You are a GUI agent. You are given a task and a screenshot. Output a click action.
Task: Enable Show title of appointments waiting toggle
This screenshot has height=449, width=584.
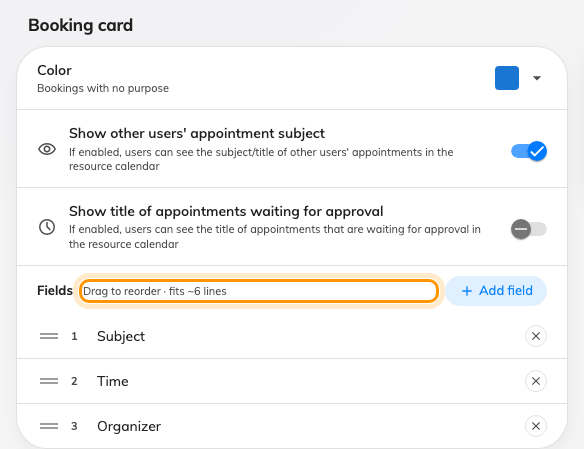point(529,229)
